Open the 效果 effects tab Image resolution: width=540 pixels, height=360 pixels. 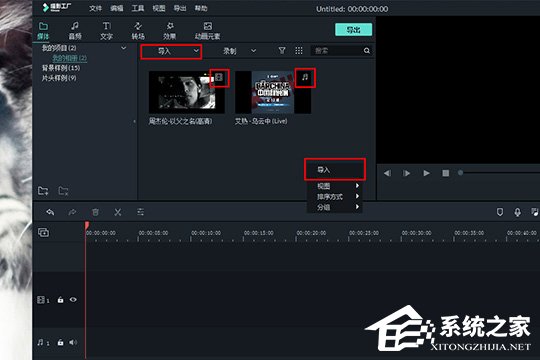(x=169, y=31)
